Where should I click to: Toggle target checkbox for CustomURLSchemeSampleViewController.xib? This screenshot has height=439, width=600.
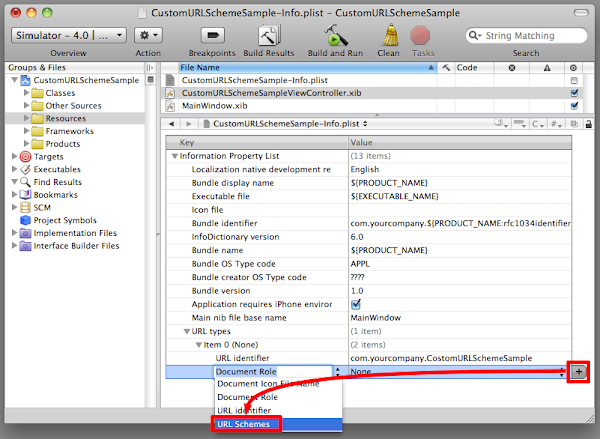click(x=574, y=93)
